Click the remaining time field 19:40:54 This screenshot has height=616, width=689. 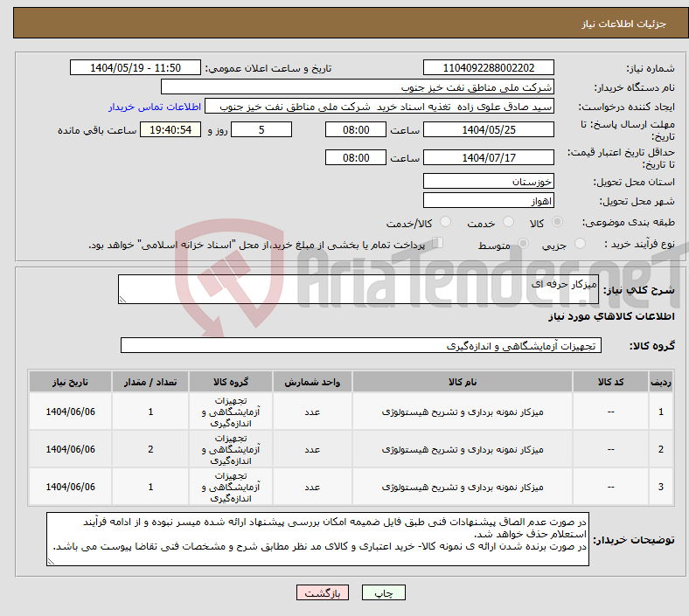tap(171, 129)
